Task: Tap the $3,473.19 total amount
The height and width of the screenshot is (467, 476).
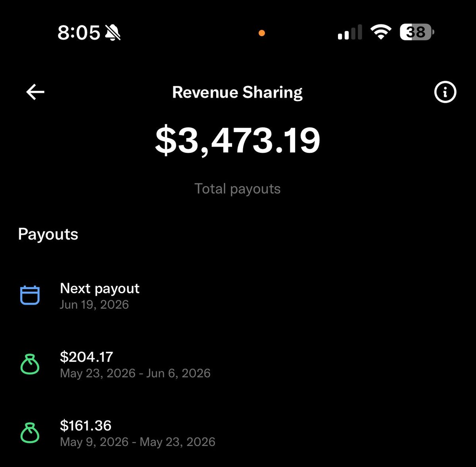Action: coord(237,141)
